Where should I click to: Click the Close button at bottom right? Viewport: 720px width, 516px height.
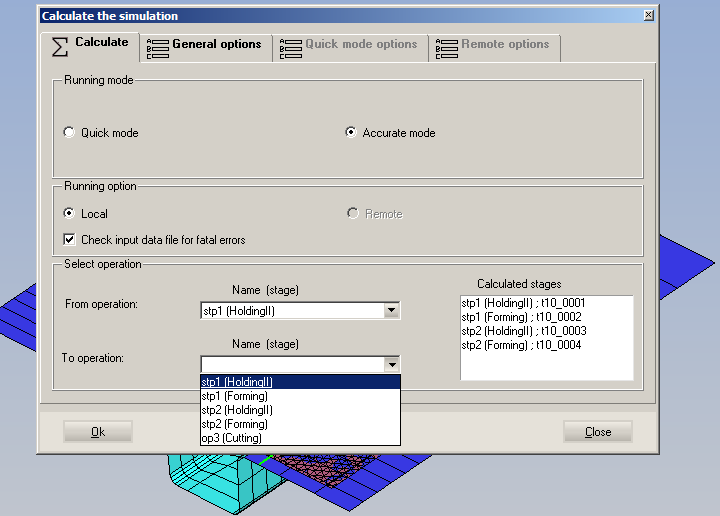click(x=597, y=432)
